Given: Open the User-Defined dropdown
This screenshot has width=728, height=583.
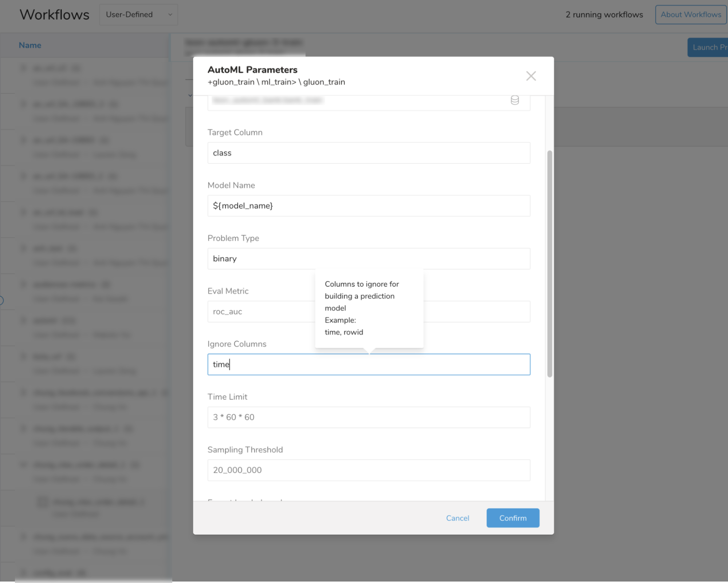Looking at the screenshot, I should click(138, 15).
